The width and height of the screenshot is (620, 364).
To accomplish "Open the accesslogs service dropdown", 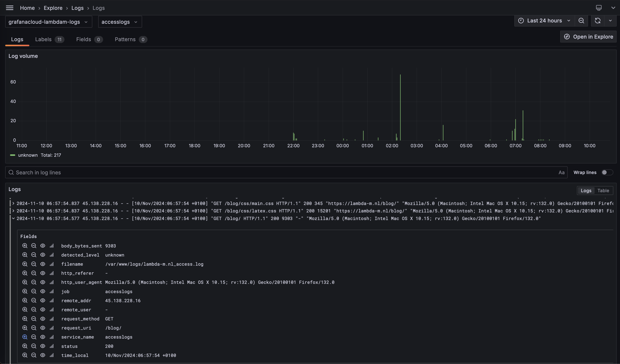I will (x=120, y=22).
